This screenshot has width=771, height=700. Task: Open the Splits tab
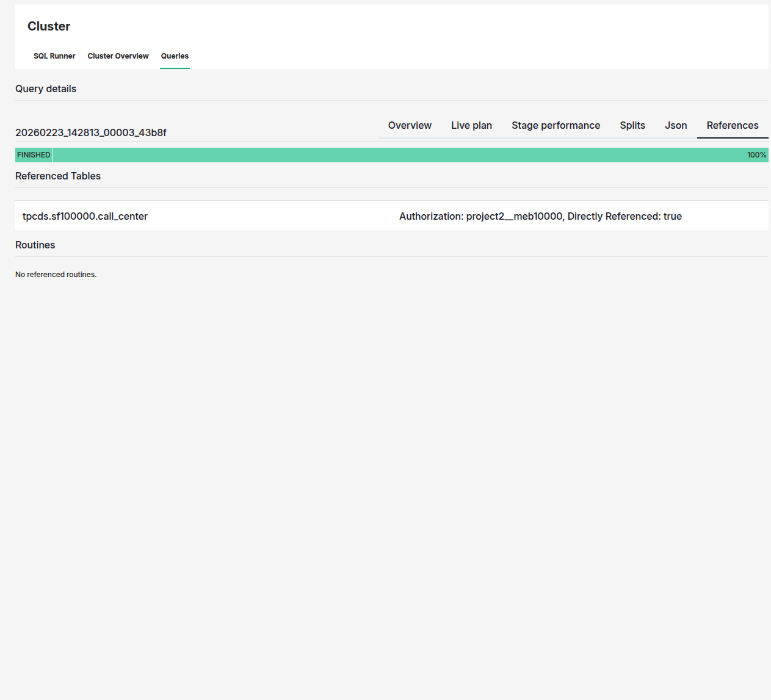632,126
